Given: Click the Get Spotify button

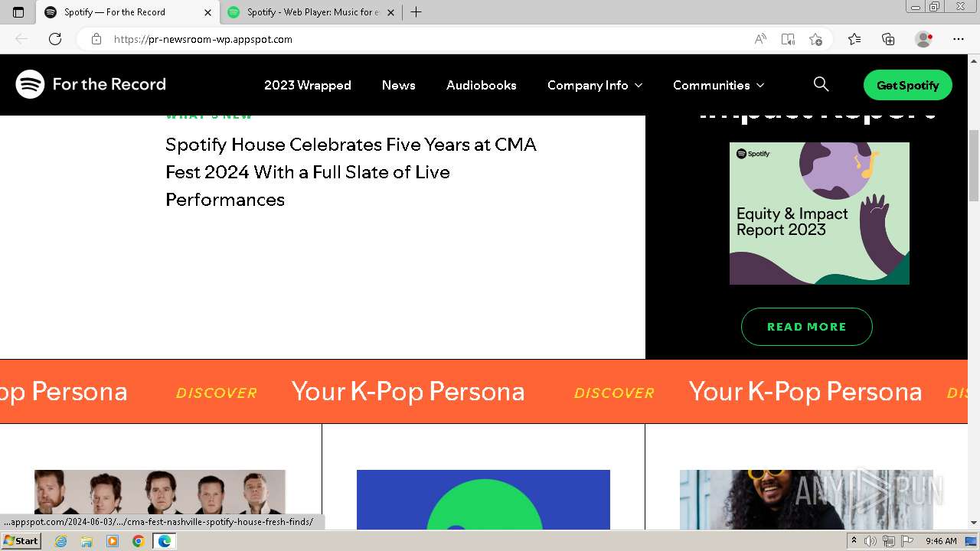Looking at the screenshot, I should click(908, 85).
